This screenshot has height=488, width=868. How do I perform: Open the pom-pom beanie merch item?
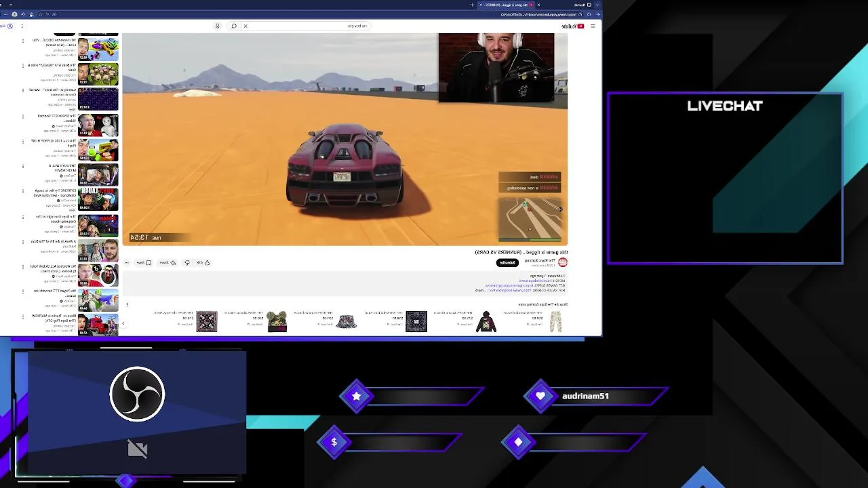pos(277,321)
